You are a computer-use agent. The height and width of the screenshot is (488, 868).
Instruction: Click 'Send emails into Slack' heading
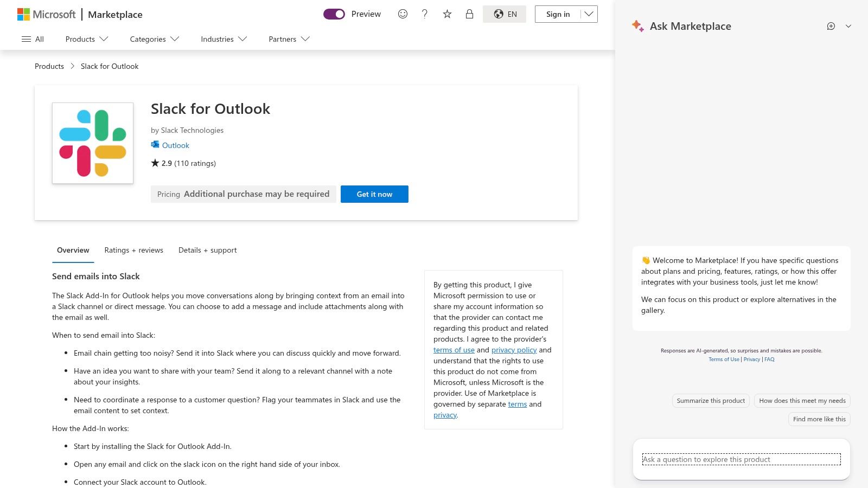pos(96,276)
